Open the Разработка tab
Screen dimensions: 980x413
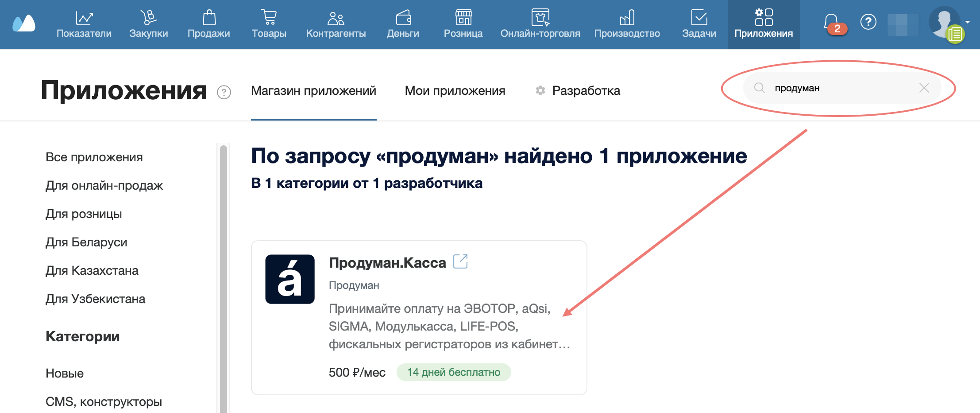[578, 91]
